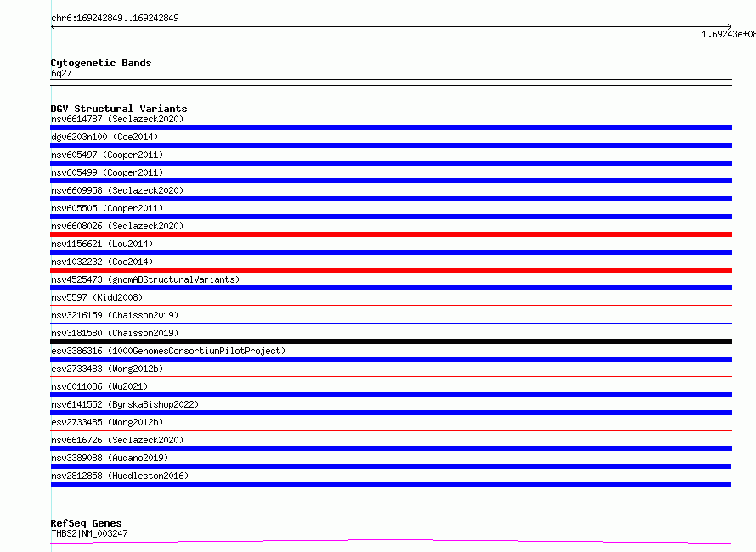
Task: Click the red bar under nsv6608026
Action: pyautogui.click(x=391, y=234)
